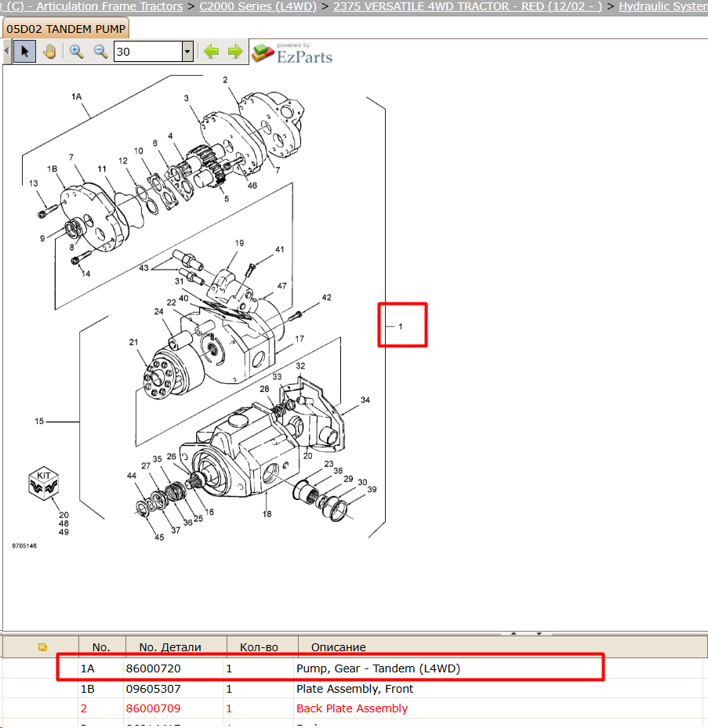Click the EzParts logo
The width and height of the screenshot is (708, 728).
click(x=292, y=53)
